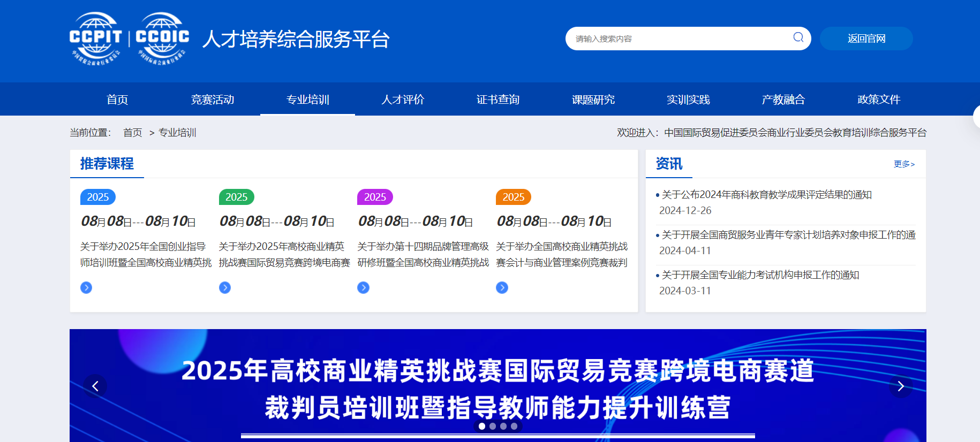Click orange 2025 badge on fourth course

tap(514, 197)
